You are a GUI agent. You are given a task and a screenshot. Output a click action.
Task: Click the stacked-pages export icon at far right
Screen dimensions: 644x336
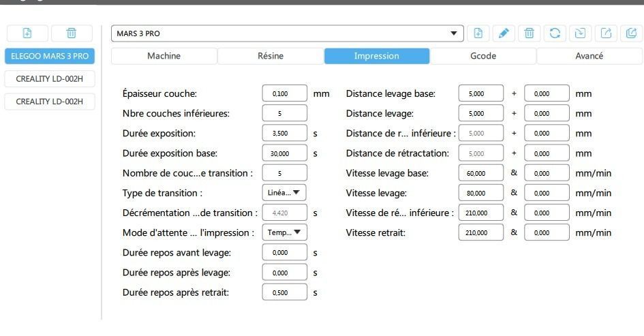pos(630,33)
